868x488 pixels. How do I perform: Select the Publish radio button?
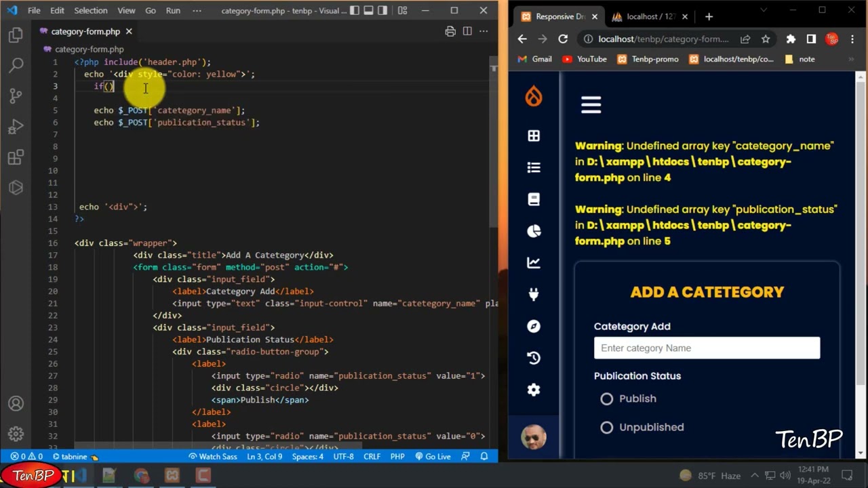coord(606,399)
